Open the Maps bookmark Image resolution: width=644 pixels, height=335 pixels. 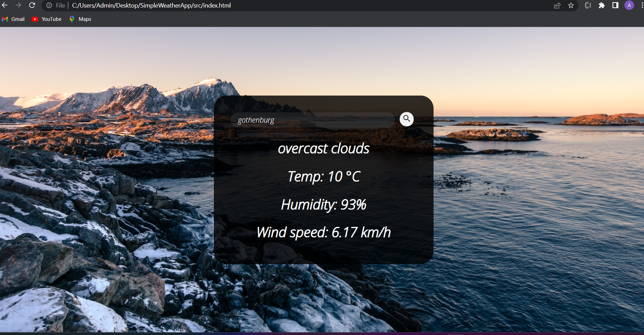click(x=80, y=19)
